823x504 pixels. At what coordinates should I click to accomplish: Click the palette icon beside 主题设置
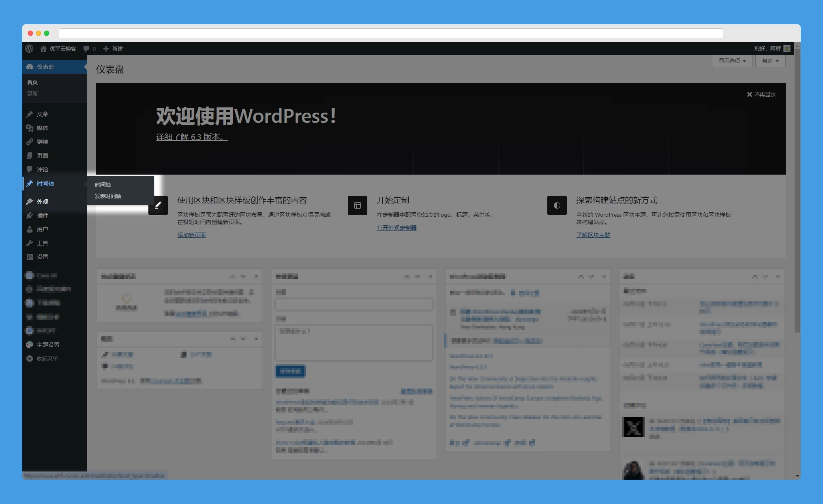[30, 345]
